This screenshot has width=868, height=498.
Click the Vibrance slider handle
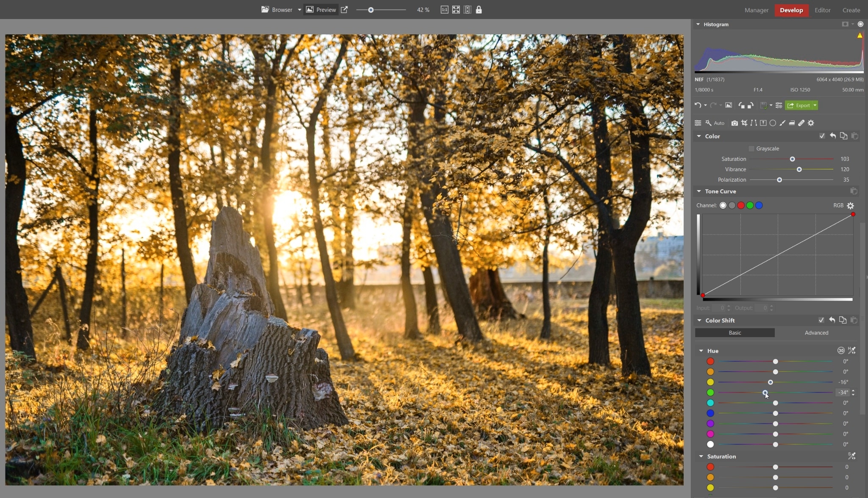(799, 169)
